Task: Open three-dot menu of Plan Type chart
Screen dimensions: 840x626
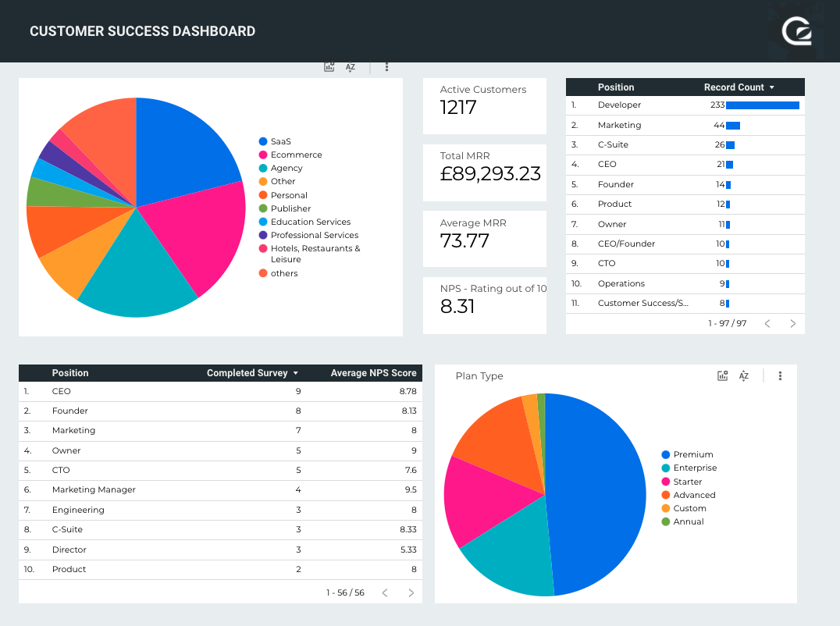Action: [x=780, y=376]
